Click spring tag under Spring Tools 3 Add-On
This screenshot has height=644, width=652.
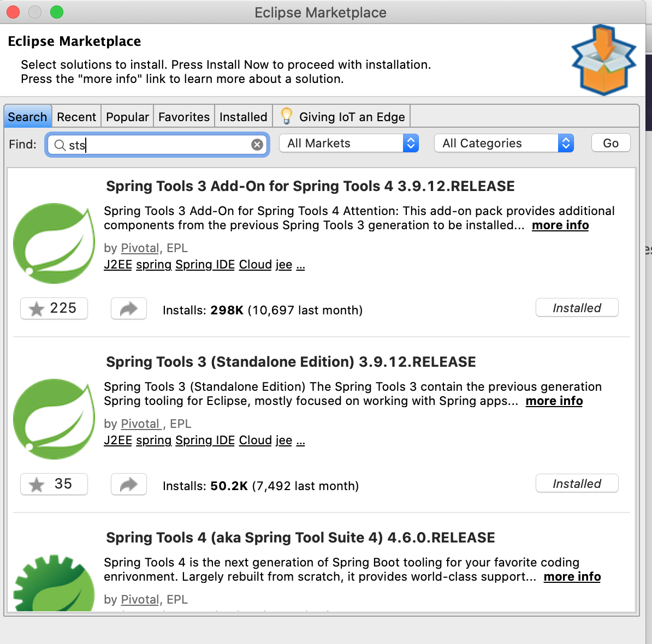point(154,265)
